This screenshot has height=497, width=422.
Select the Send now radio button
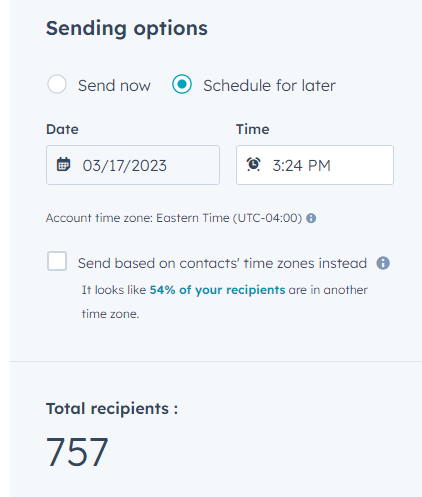(x=57, y=84)
